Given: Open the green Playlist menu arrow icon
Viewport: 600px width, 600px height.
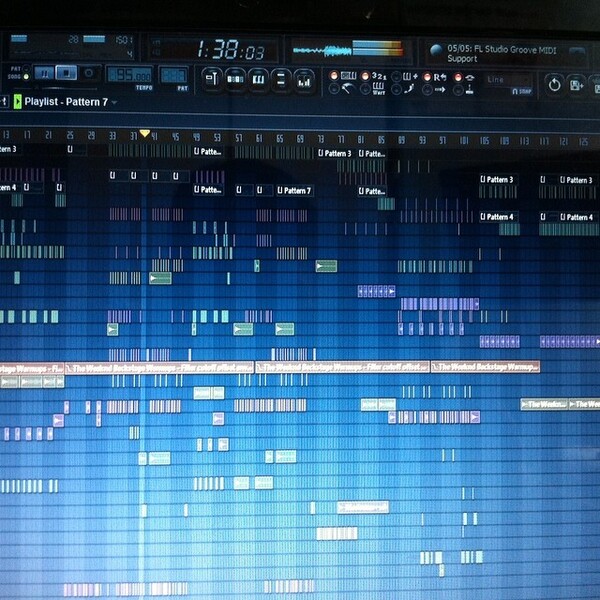Looking at the screenshot, I should pyautogui.click(x=17, y=102).
